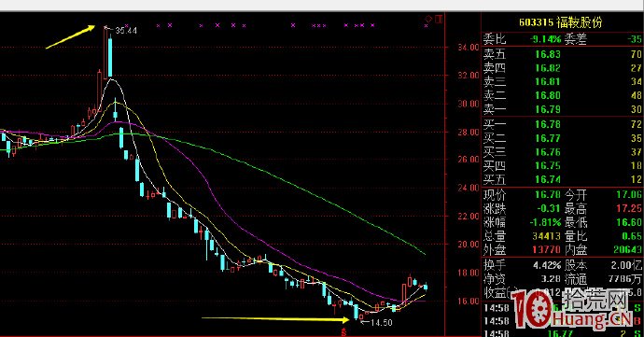Select the 卖三 ask price 16.81

click(x=548, y=82)
